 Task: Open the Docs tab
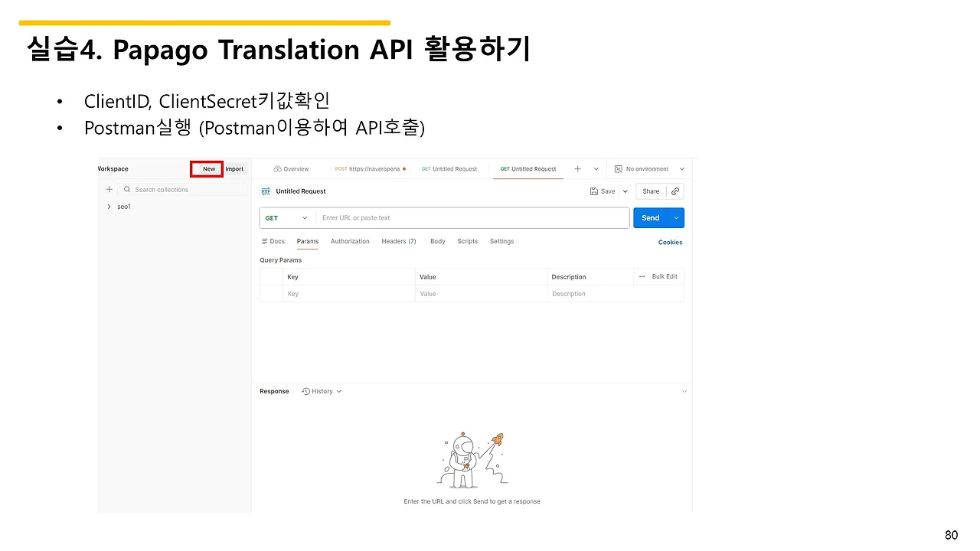point(273,242)
